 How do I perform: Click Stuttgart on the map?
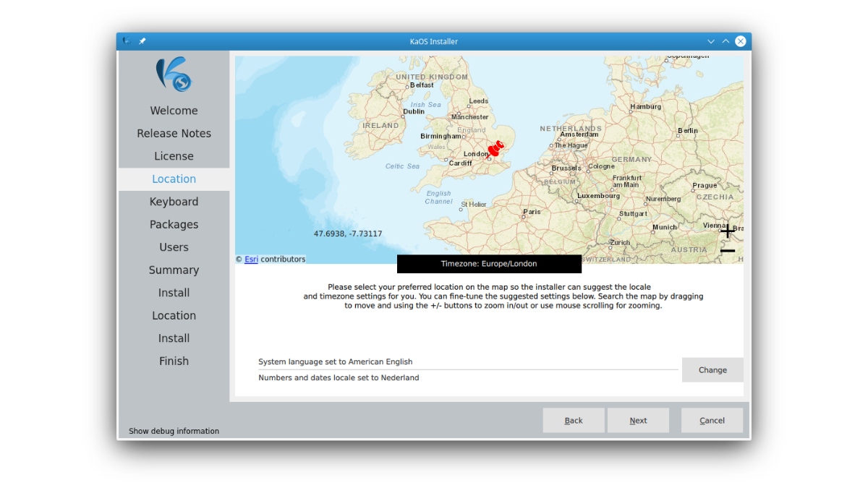pos(633,214)
